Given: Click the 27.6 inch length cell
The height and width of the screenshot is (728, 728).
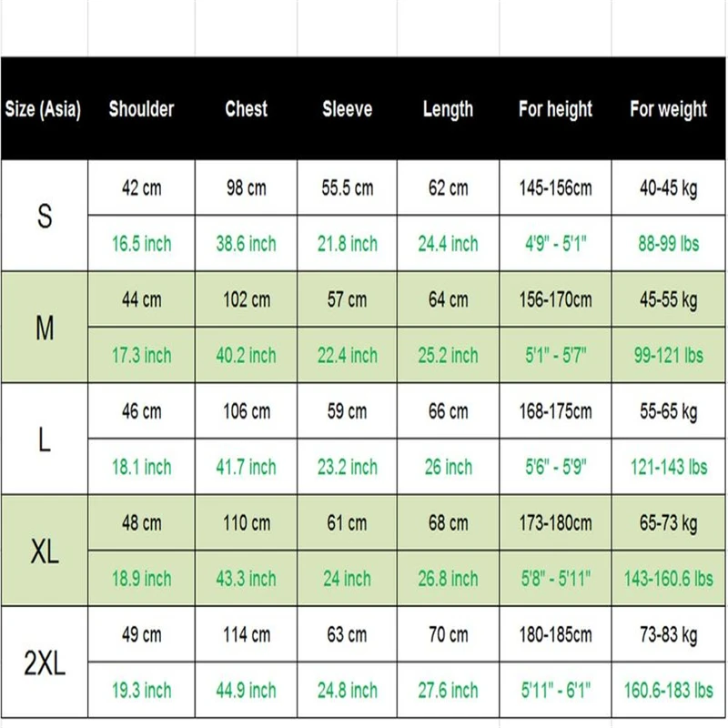Looking at the screenshot, I should click(448, 691).
